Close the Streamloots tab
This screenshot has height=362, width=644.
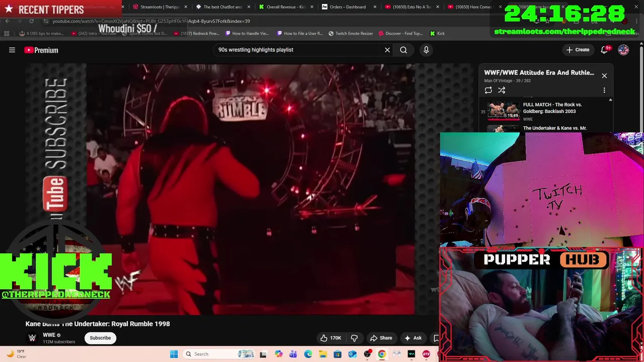(x=186, y=7)
